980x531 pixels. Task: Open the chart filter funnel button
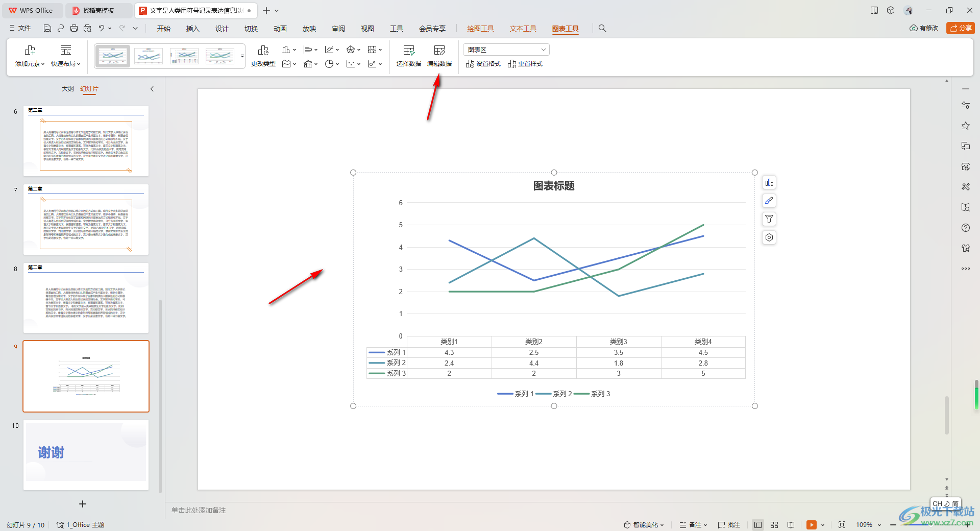coord(769,219)
